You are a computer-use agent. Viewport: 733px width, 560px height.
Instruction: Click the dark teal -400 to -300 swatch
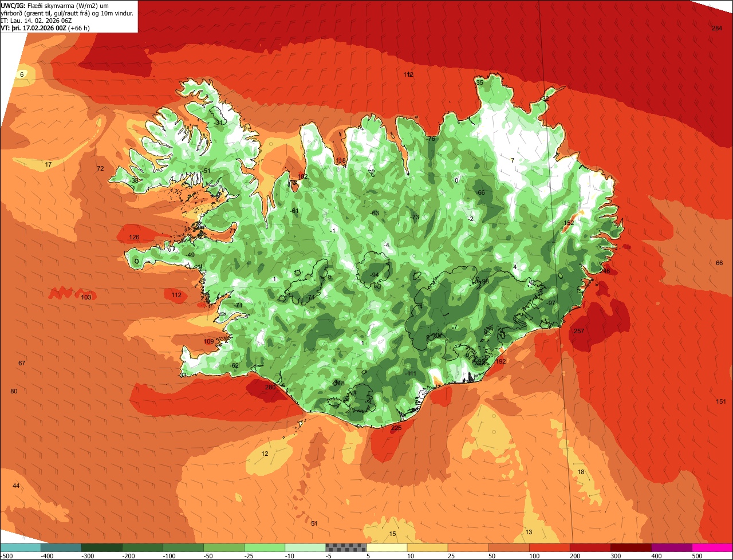(x=61, y=547)
